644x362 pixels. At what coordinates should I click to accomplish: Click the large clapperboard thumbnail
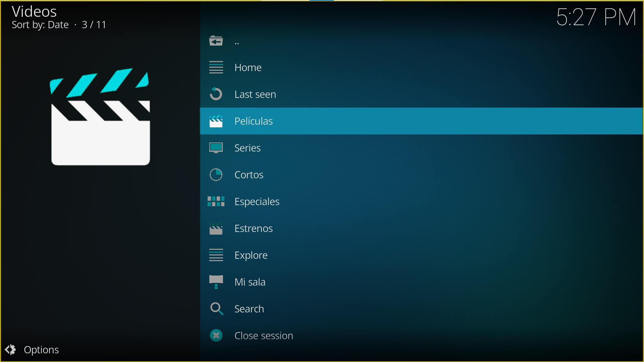tap(100, 117)
